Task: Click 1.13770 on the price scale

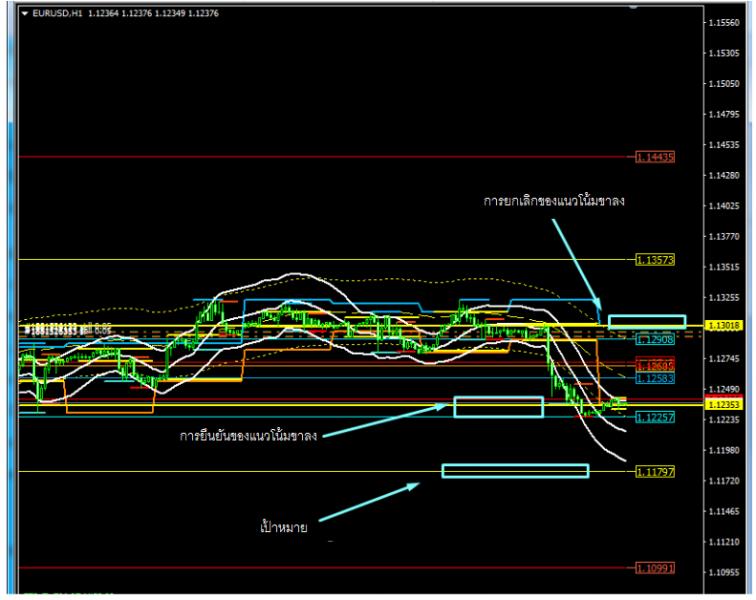Action: coord(724,236)
